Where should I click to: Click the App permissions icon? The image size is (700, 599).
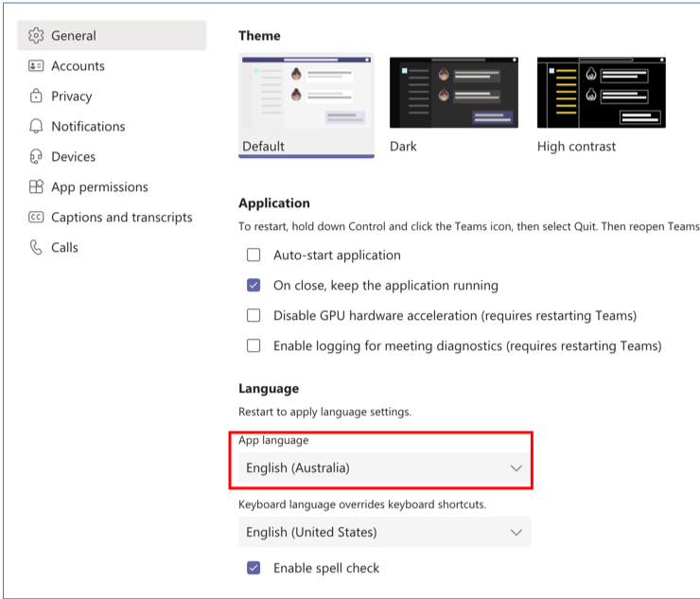(36, 187)
